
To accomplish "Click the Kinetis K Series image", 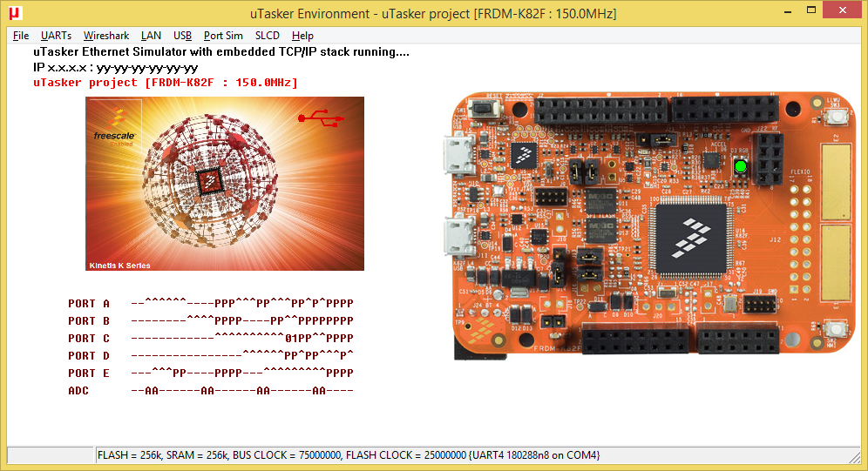I will coord(225,184).
